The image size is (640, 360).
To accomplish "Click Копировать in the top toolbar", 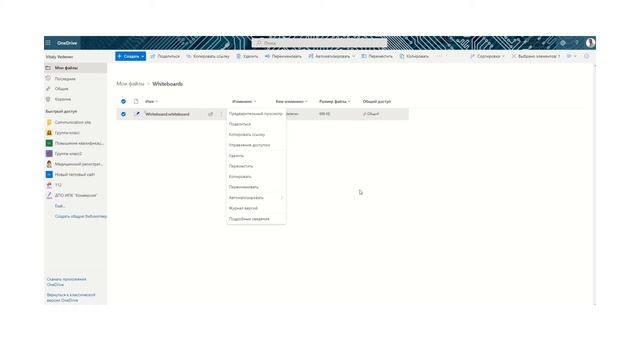I will coord(414,56).
